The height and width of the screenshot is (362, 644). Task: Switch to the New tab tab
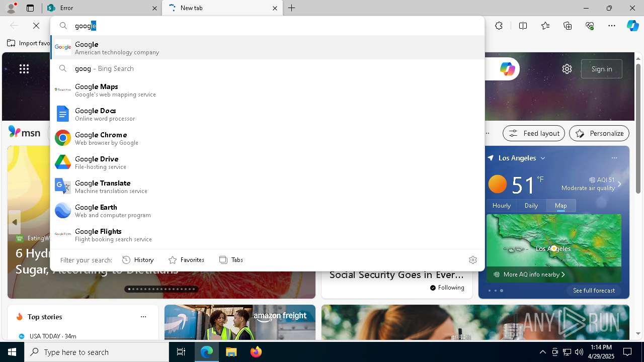[x=222, y=8]
